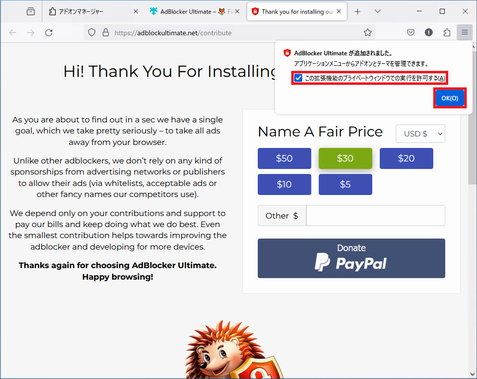Viewport: 477px width, 379px height.
Task: Reload the current page
Action: pyautogui.click(x=49, y=33)
